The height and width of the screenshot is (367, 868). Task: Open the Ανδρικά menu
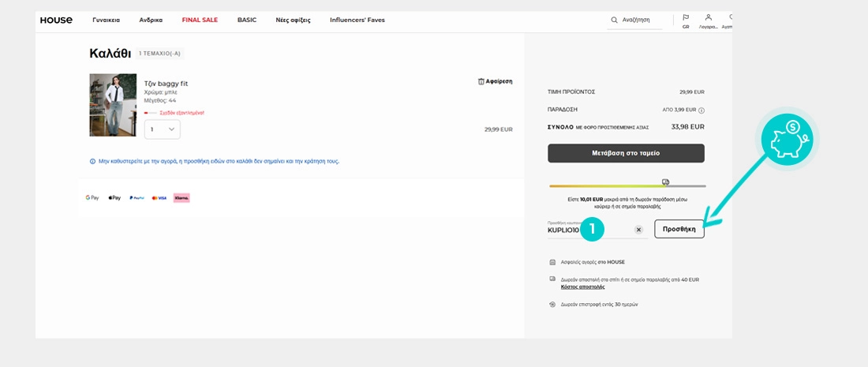151,20
